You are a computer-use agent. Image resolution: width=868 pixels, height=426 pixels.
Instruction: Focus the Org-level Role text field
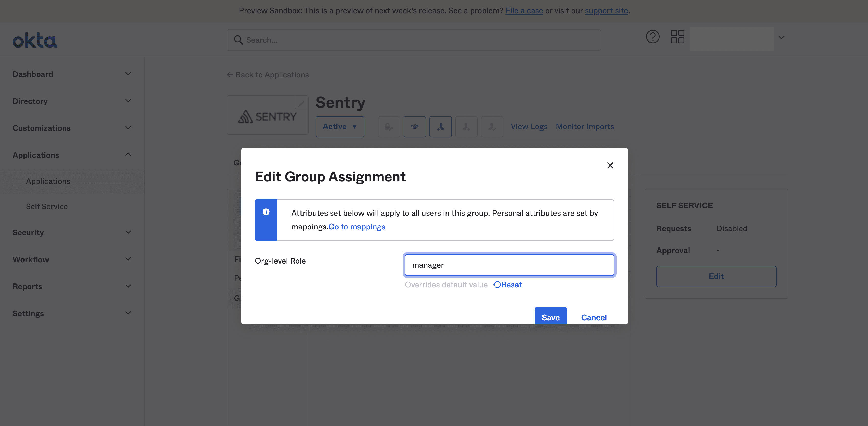coord(509,265)
